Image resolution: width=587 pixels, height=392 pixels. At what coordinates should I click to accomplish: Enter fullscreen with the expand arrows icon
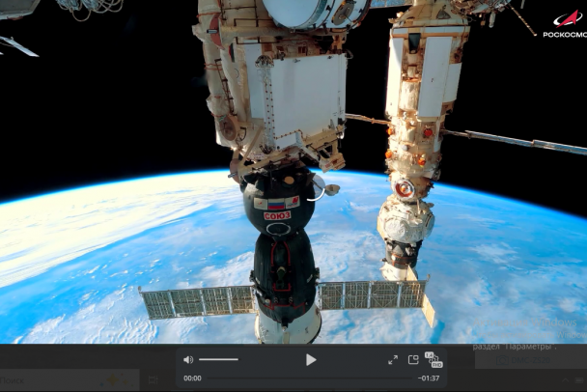[x=393, y=359]
